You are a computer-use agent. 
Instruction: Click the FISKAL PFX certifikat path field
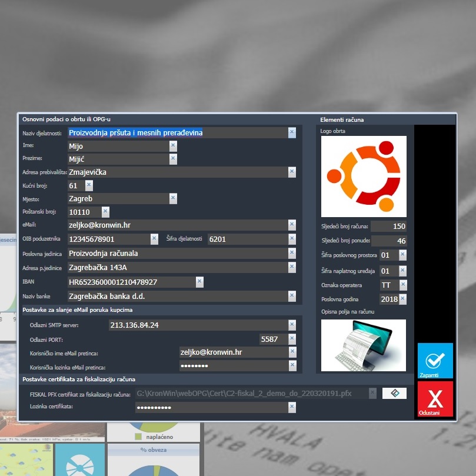coord(252,394)
